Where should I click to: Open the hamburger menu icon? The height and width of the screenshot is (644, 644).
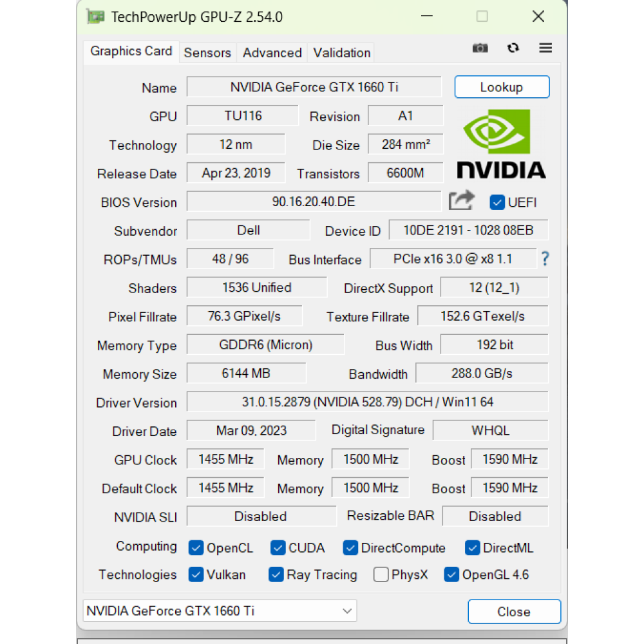coord(545,48)
